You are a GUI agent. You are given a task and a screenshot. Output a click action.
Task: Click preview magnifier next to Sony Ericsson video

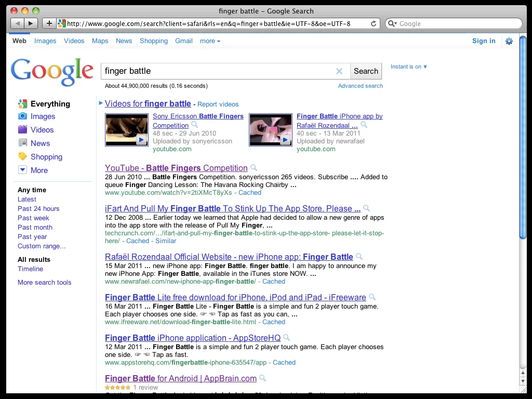pyautogui.click(x=194, y=125)
